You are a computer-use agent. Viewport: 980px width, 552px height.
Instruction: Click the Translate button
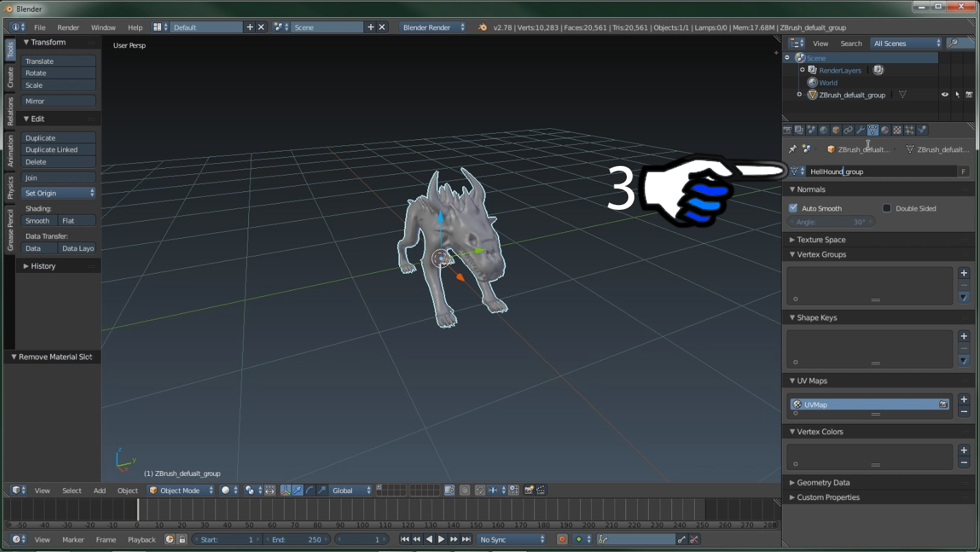tap(58, 61)
